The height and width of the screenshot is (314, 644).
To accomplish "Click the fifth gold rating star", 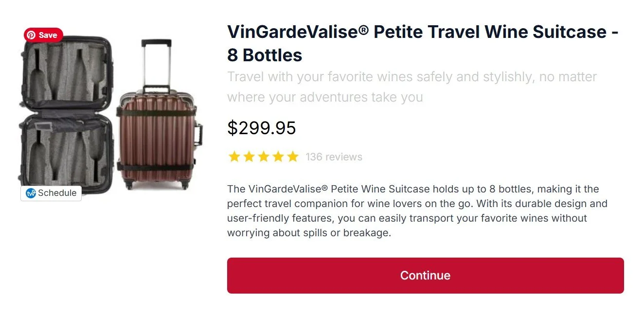I will (x=292, y=157).
